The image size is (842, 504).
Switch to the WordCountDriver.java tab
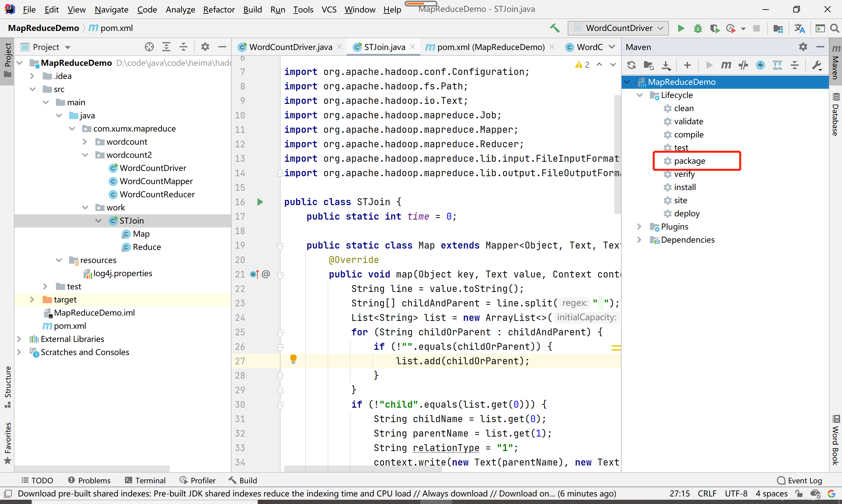tap(290, 47)
